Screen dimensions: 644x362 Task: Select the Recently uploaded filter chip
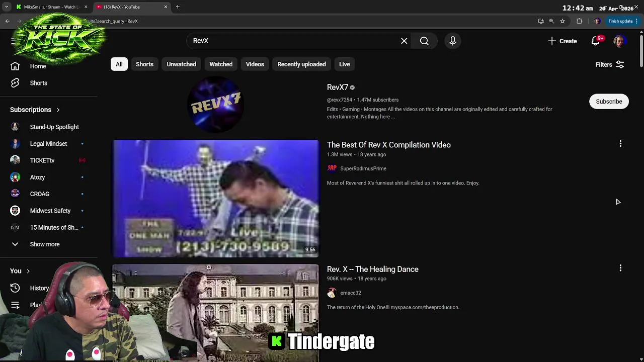tap(301, 64)
